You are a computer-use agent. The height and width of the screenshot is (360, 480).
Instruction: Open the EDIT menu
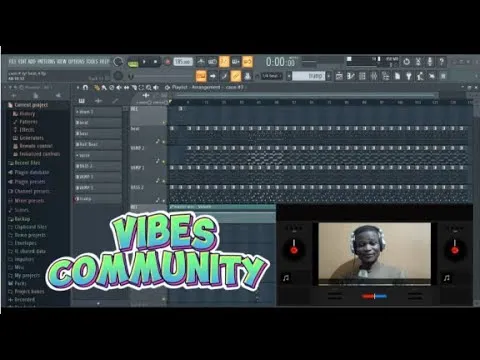[22, 62]
